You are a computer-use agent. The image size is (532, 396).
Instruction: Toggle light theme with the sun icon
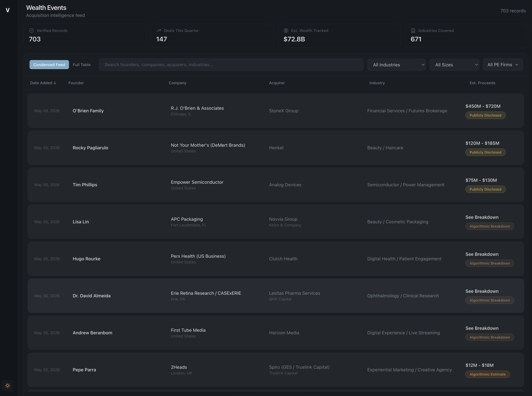click(8, 385)
